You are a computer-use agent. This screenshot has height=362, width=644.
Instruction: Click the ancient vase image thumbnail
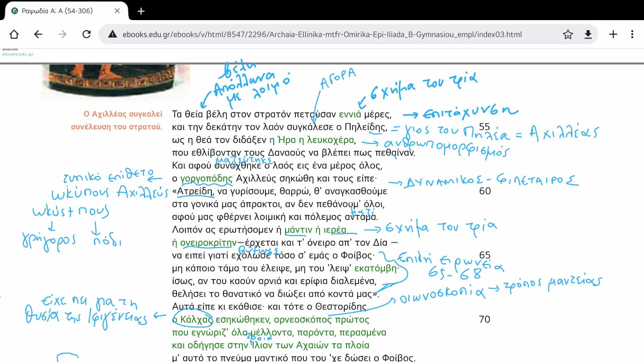(116, 82)
